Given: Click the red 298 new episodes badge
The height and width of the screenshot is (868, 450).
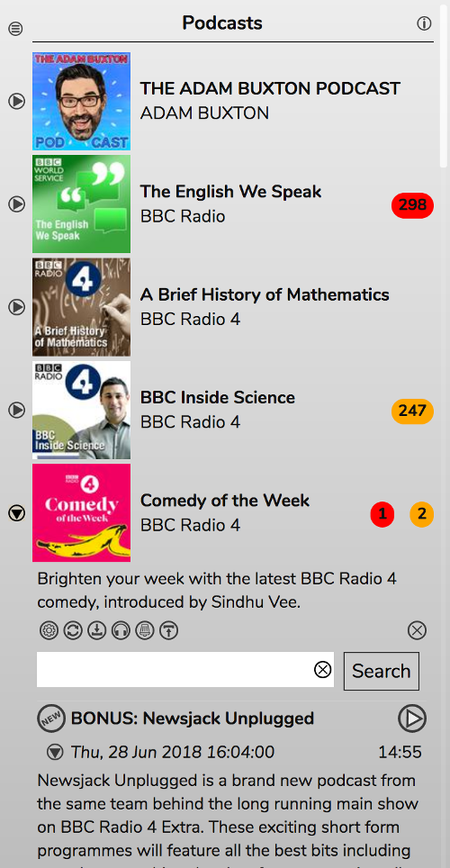Looking at the screenshot, I should [x=412, y=205].
